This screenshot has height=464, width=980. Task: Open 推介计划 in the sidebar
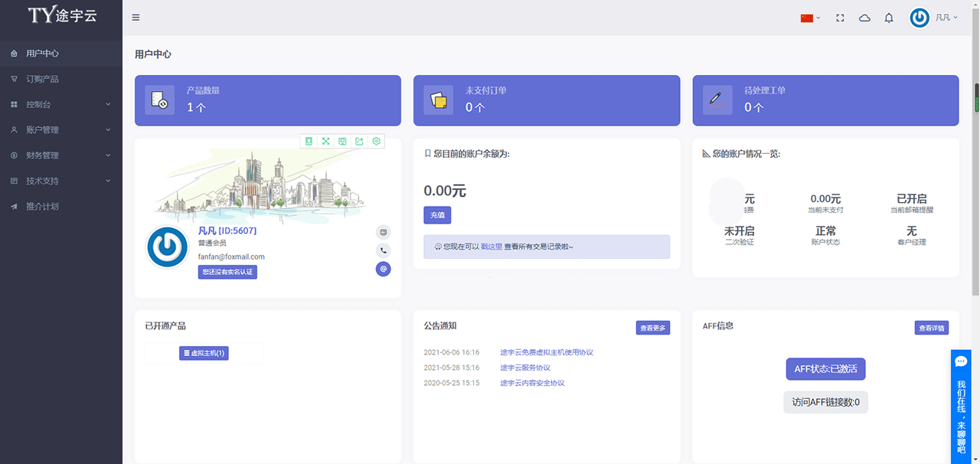pyautogui.click(x=61, y=206)
